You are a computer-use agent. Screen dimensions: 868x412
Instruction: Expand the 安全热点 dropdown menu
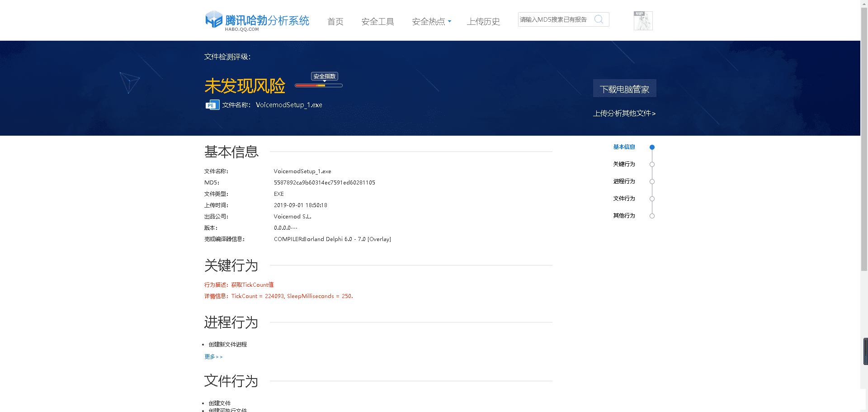(431, 21)
